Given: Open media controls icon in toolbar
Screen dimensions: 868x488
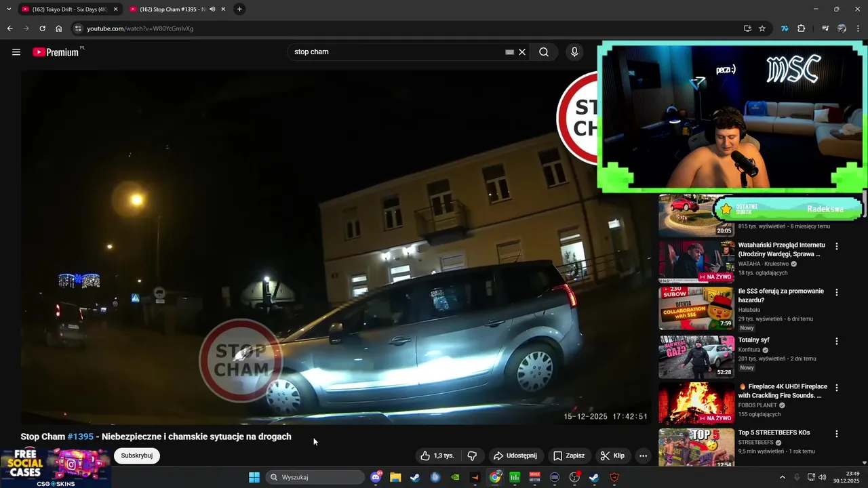Looking at the screenshot, I should [825, 28].
